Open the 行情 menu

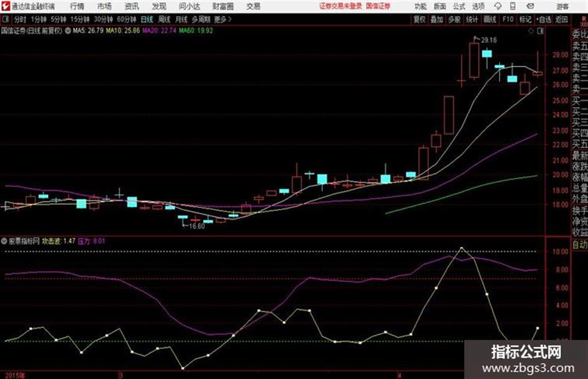point(77,6)
